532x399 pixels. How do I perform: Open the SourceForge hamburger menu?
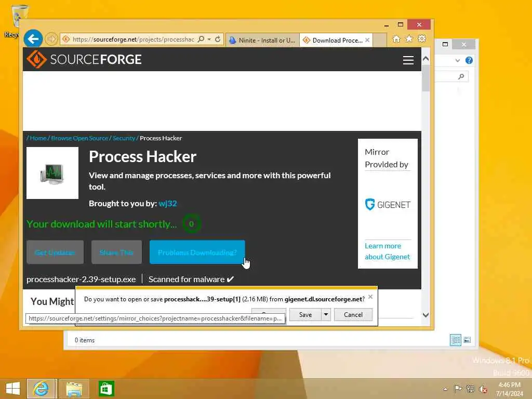point(408,60)
